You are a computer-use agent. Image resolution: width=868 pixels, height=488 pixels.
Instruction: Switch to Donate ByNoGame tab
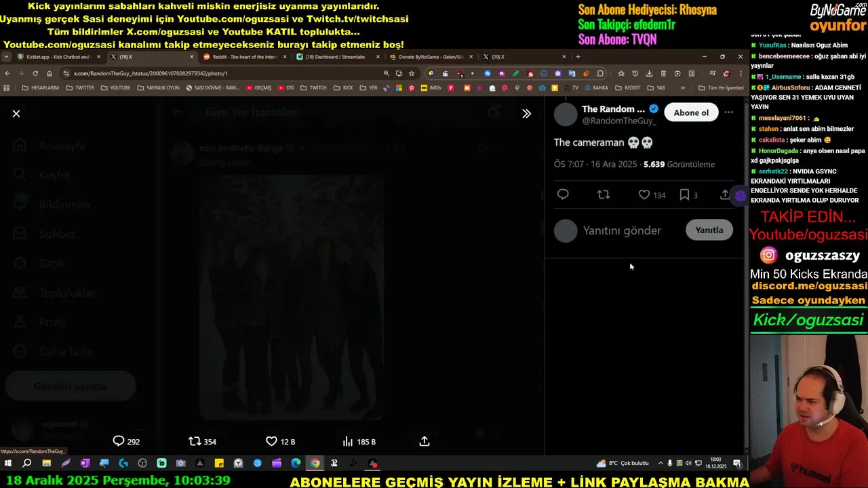(x=430, y=57)
